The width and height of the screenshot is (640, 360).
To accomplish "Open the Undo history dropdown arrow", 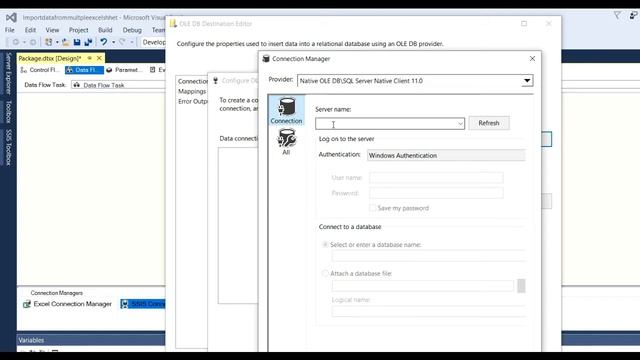I will point(113,42).
